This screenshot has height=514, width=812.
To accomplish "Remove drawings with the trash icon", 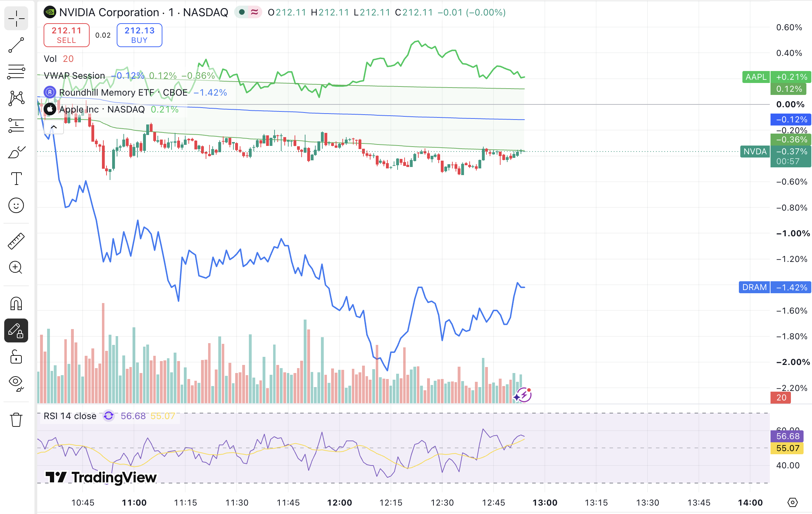I will (x=16, y=420).
